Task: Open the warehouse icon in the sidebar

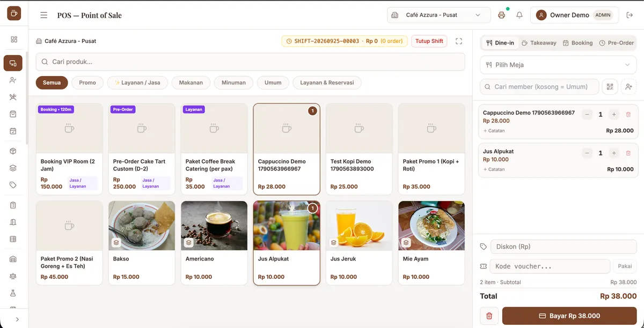Action: 13,259
